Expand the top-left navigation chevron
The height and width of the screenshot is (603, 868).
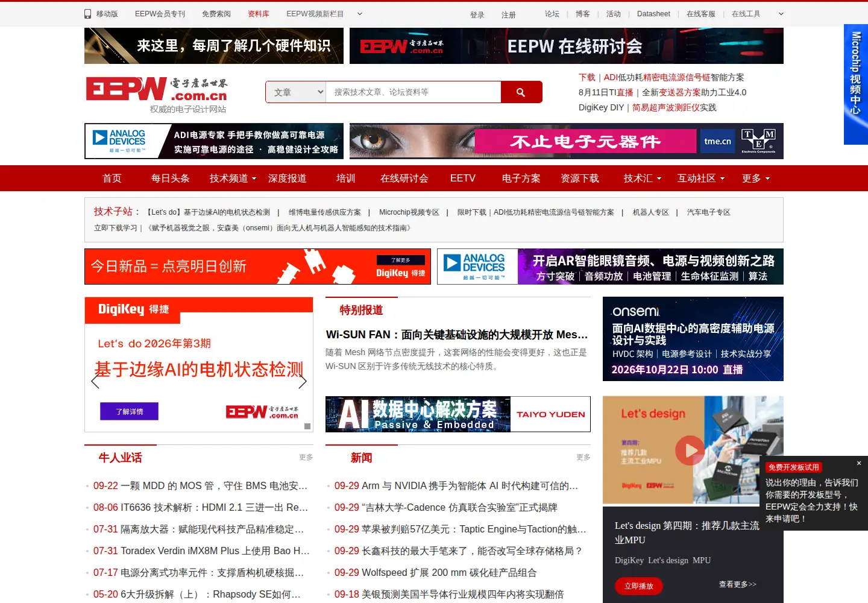click(360, 14)
